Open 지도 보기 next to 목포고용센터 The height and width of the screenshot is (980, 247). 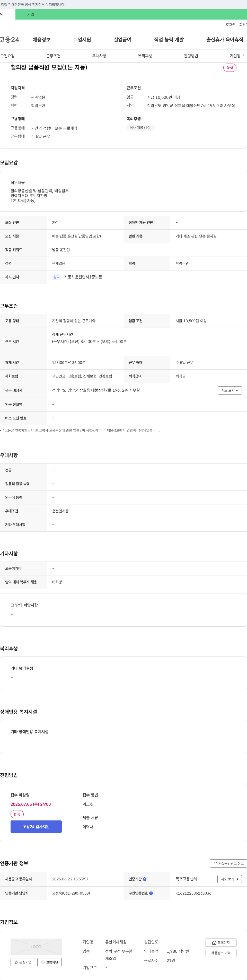pyautogui.click(x=230, y=879)
